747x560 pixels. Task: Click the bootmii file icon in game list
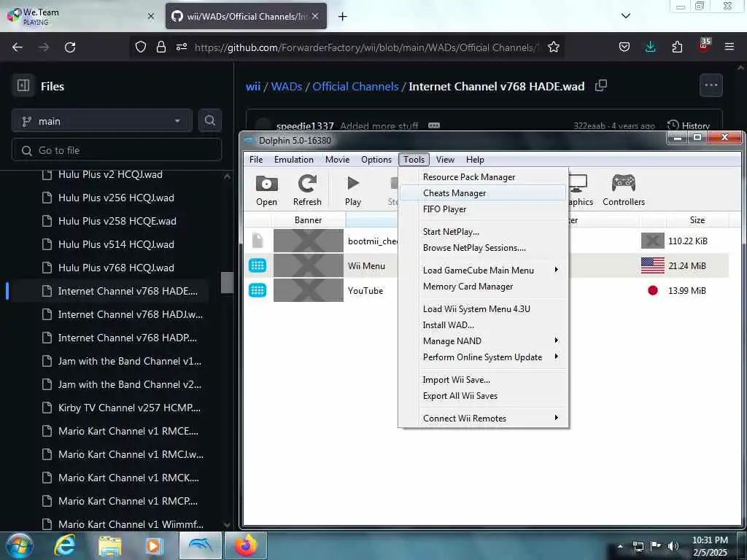258,241
